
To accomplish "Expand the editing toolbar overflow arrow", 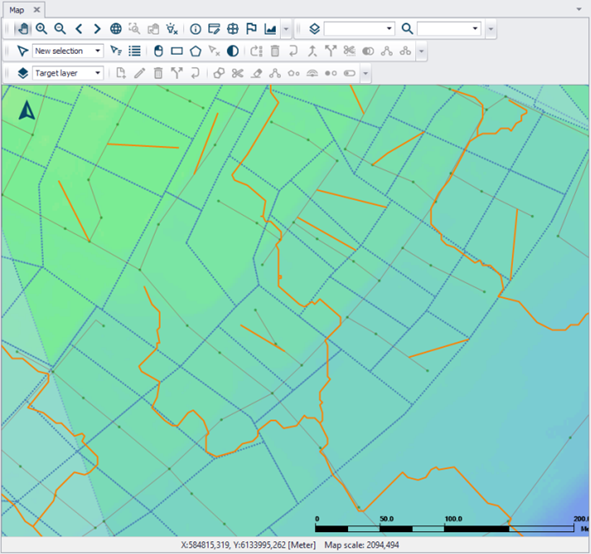I will tap(365, 73).
